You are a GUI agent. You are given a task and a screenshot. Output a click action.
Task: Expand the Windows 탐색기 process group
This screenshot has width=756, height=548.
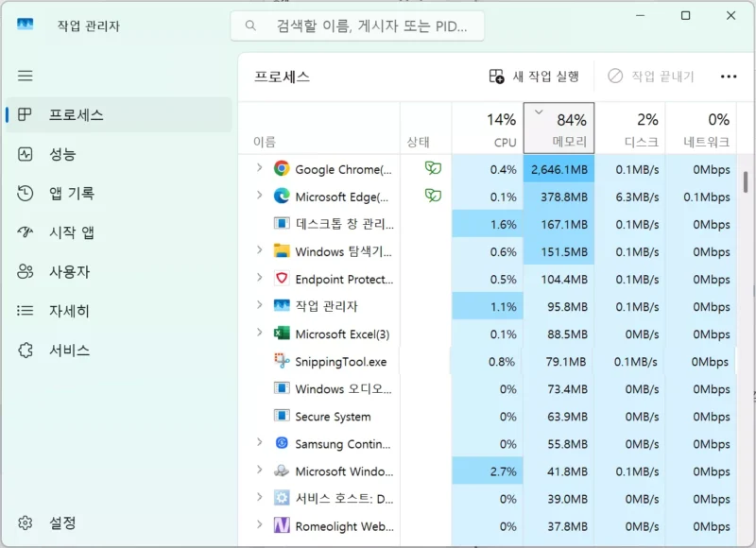click(259, 250)
